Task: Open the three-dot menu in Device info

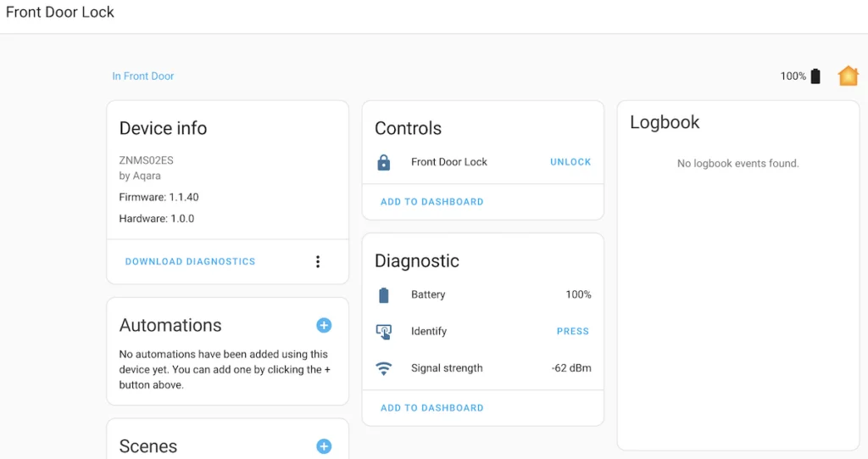Action: [x=318, y=261]
